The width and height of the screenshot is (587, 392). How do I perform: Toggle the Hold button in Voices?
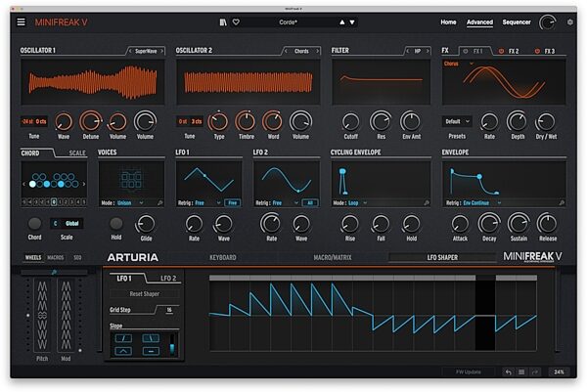pos(116,223)
